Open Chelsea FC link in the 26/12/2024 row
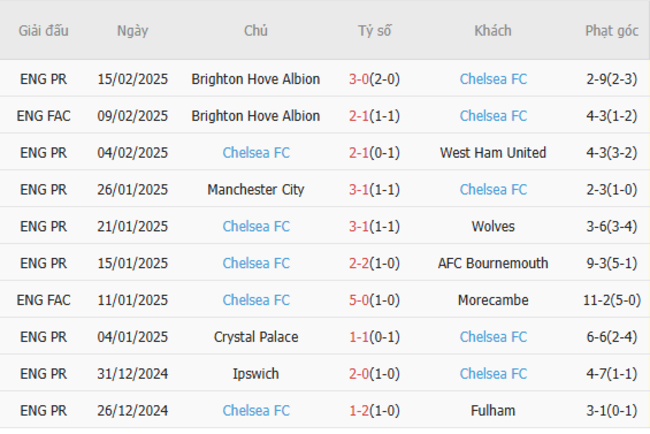The width and height of the screenshot is (650, 434). 256,411
